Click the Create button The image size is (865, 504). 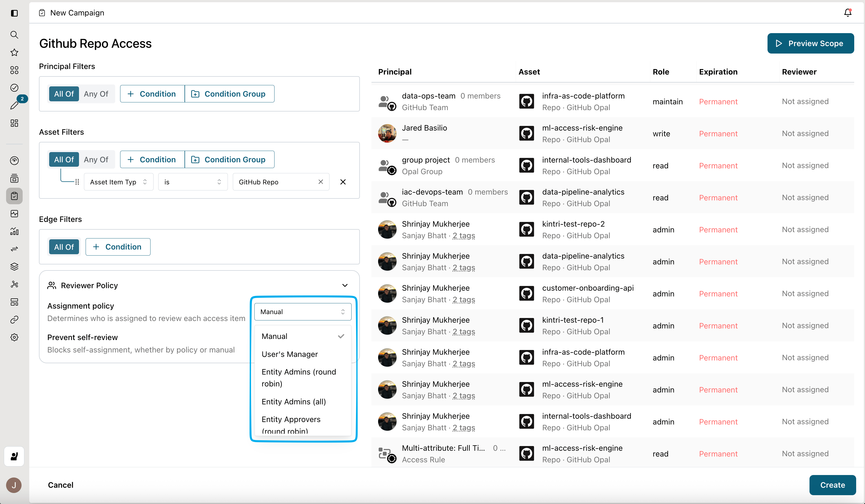(832, 485)
